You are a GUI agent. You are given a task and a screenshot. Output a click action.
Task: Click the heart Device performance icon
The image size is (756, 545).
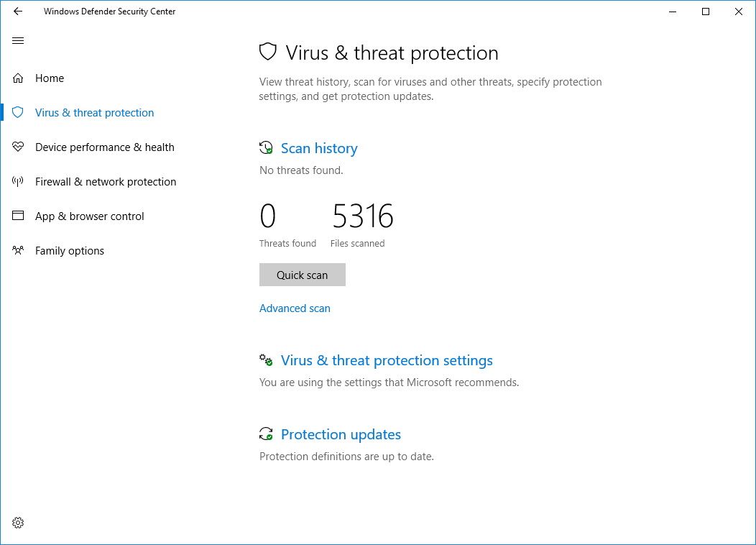pos(18,147)
